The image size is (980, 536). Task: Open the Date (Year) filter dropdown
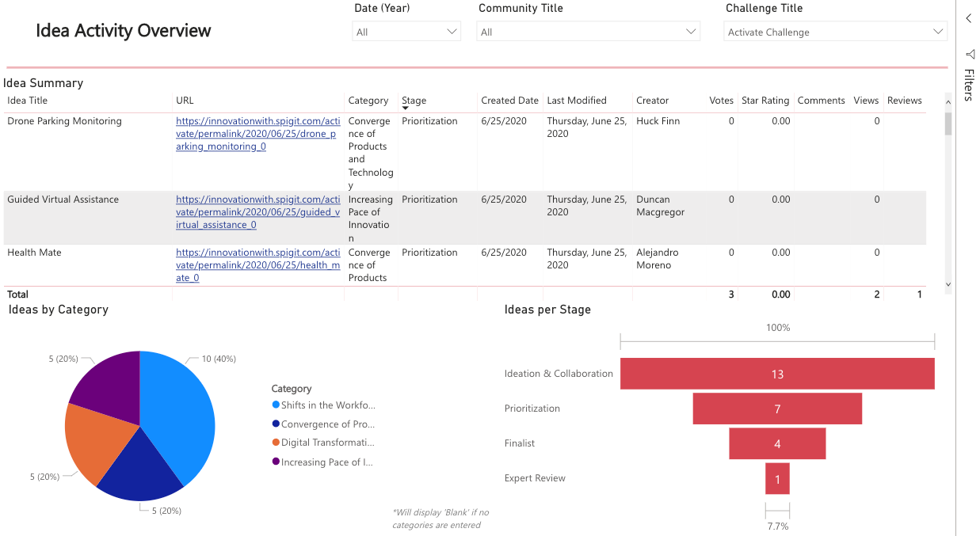(x=452, y=32)
